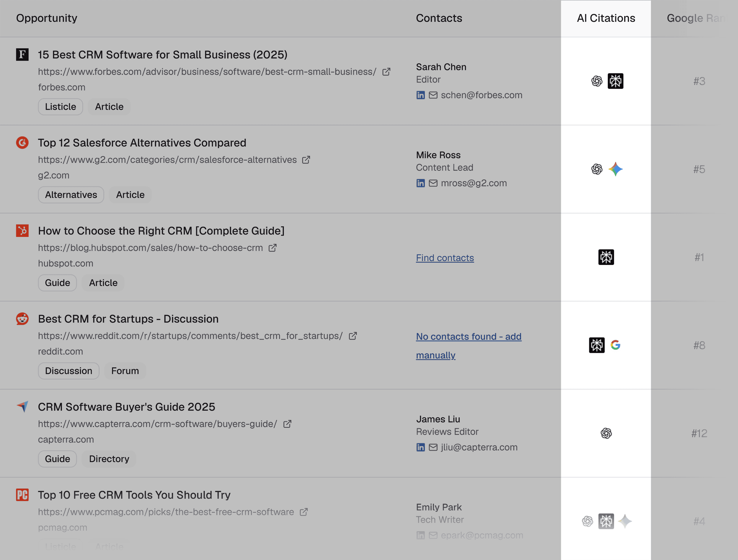The width and height of the screenshot is (738, 560).
Task: Select the AI Citations column header
Action: (606, 18)
